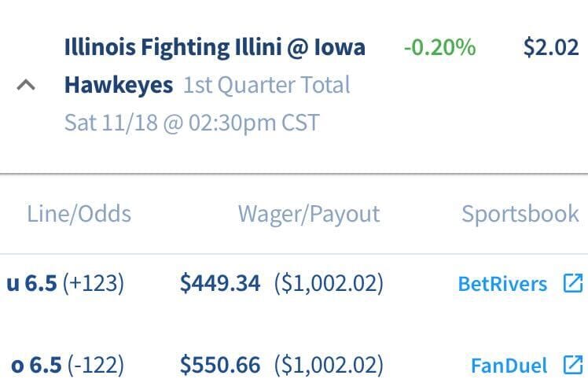Image resolution: width=588 pixels, height=390 pixels.
Task: Click the -0.20% percentage value
Action: coord(439,48)
